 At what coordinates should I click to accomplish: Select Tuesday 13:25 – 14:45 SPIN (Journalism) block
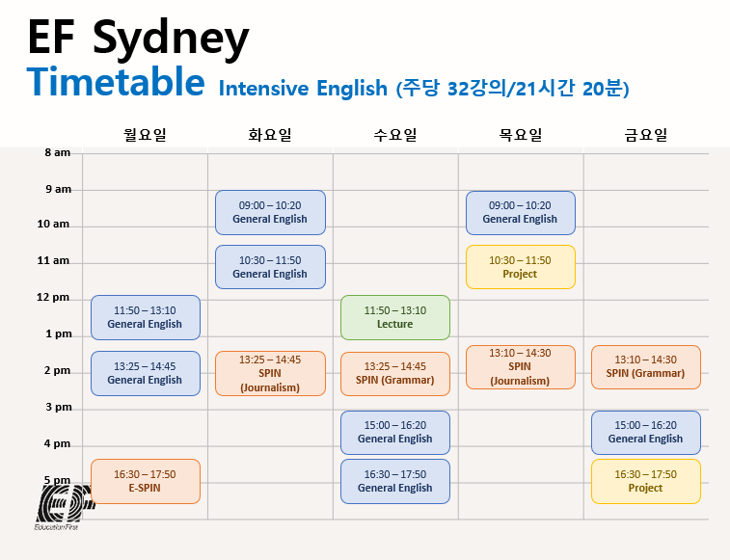coord(270,373)
